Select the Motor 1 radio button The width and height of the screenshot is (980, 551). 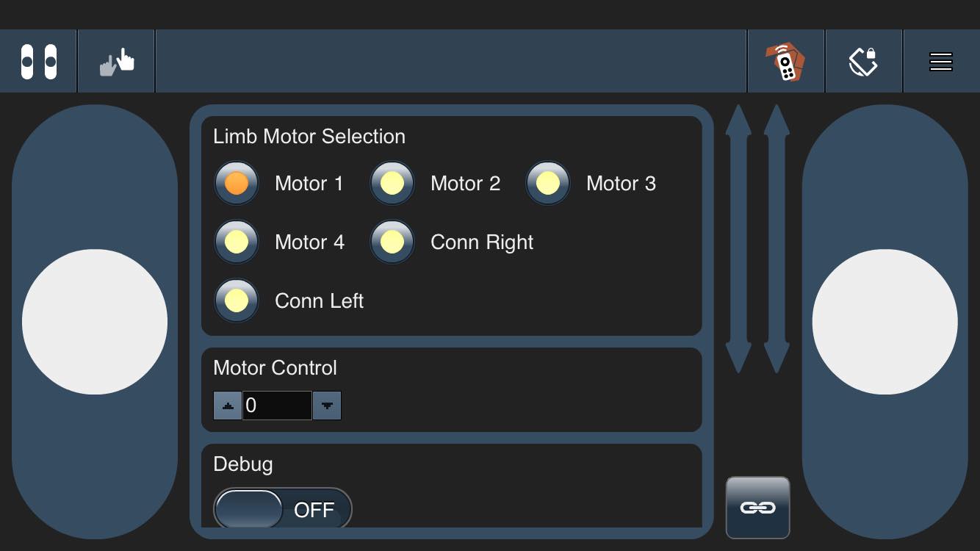237,183
